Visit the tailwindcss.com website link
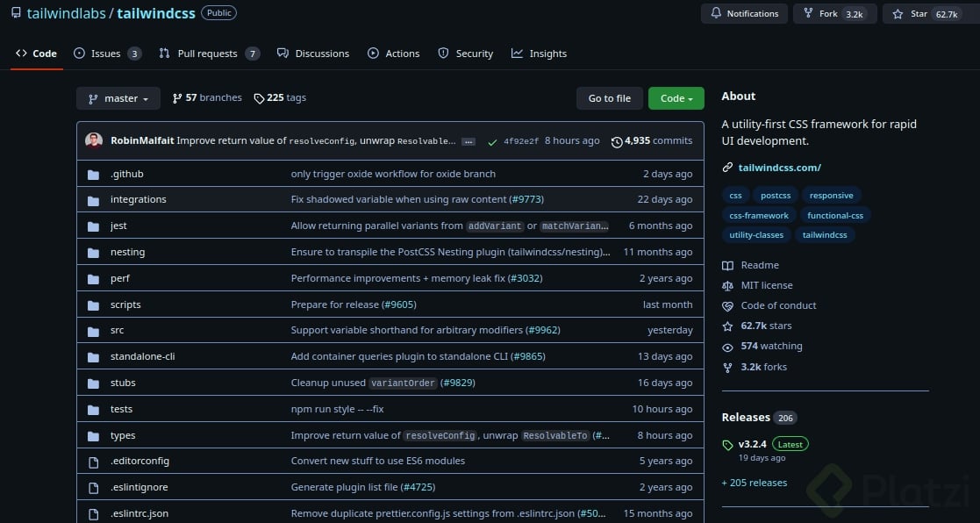 pos(779,168)
